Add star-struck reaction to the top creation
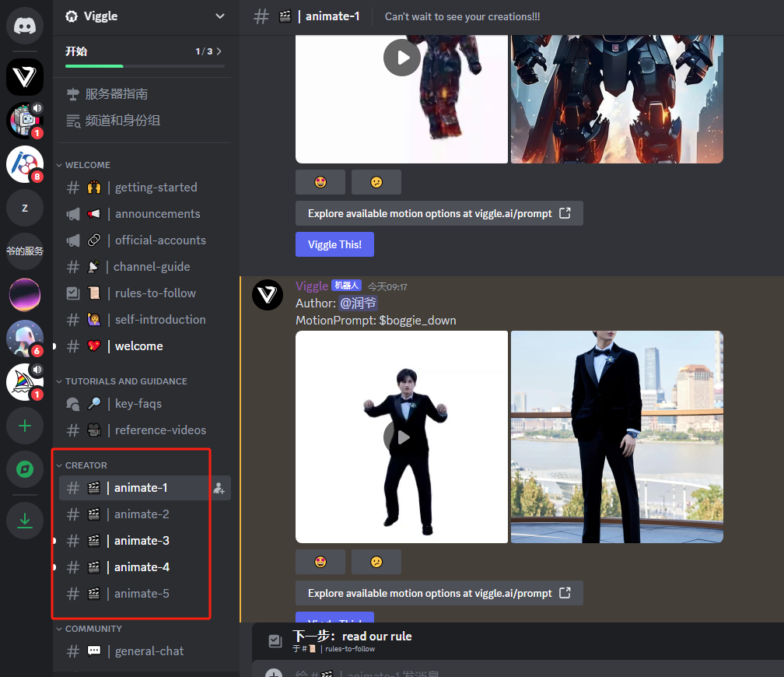The image size is (784, 677). (x=320, y=181)
